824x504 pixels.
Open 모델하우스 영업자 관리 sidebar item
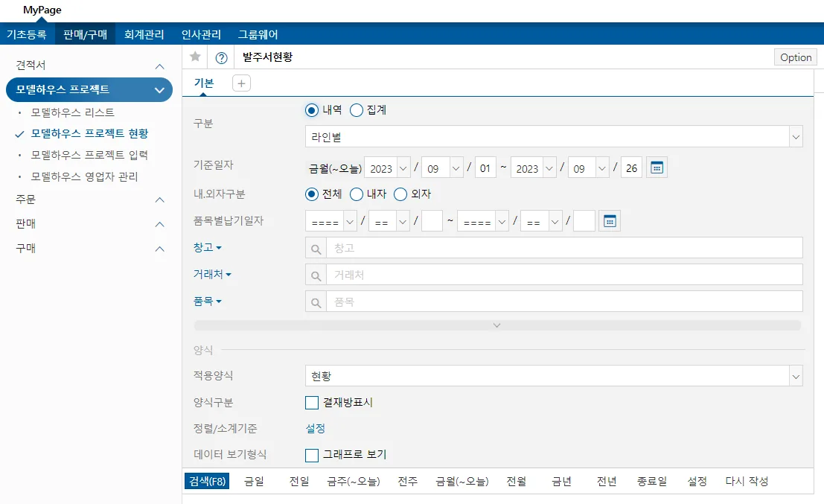[x=85, y=176]
